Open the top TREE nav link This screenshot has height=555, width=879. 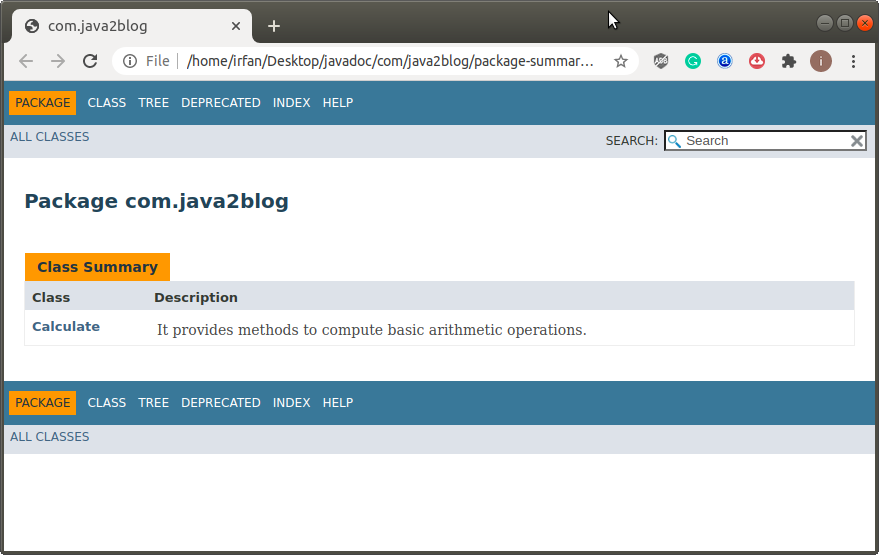154,103
